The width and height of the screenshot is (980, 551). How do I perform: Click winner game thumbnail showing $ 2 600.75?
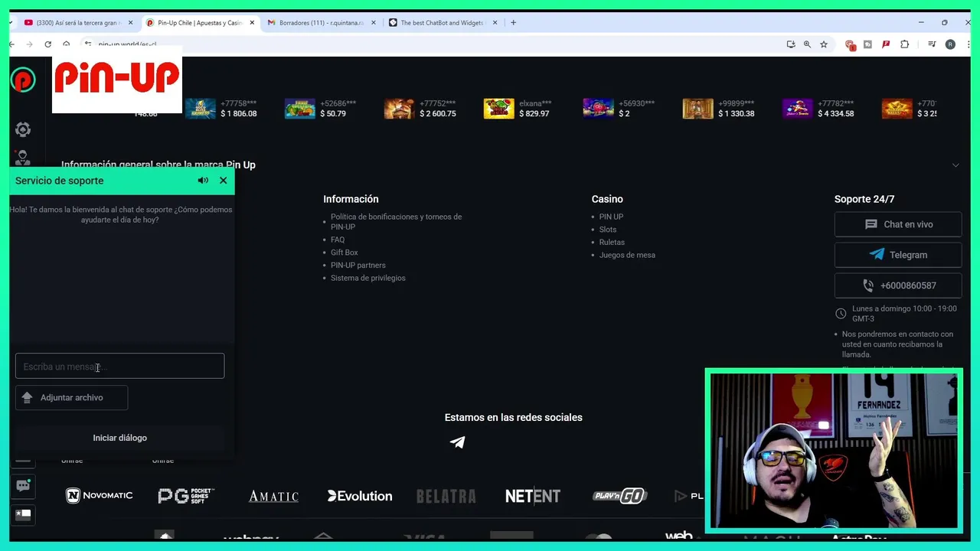click(x=400, y=109)
